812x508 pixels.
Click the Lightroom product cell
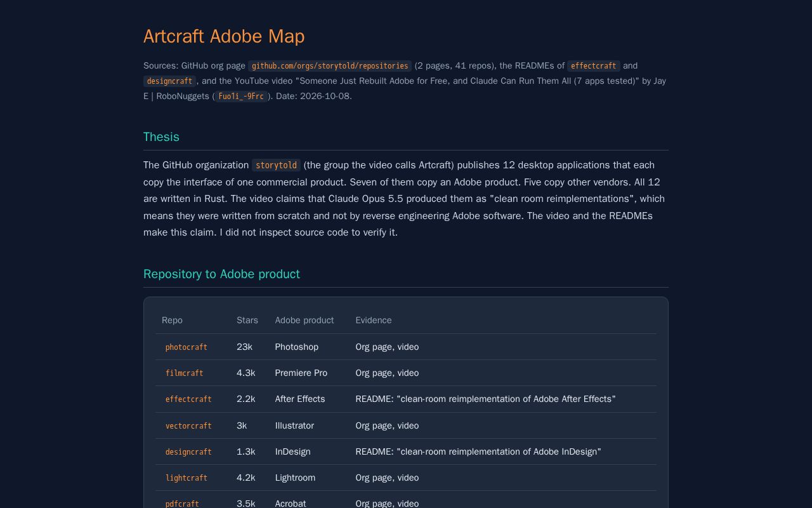(295, 478)
